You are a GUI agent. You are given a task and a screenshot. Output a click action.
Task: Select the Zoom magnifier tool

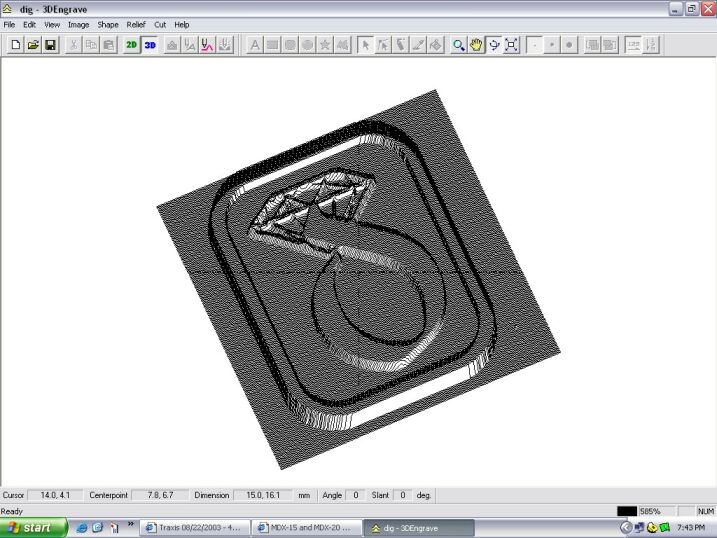pos(459,45)
